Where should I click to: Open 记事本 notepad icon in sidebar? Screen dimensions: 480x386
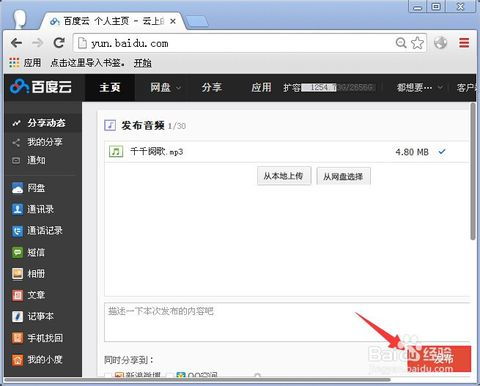coord(17,316)
